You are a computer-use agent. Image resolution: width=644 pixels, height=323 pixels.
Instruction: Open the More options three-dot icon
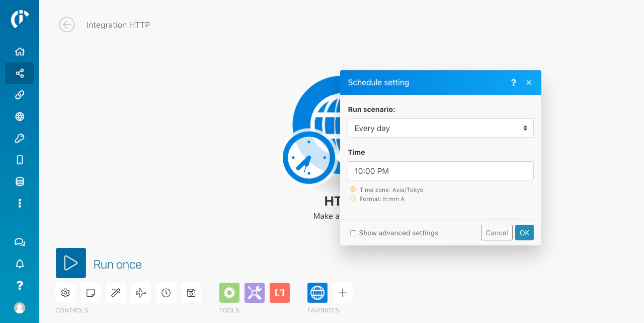[20, 203]
